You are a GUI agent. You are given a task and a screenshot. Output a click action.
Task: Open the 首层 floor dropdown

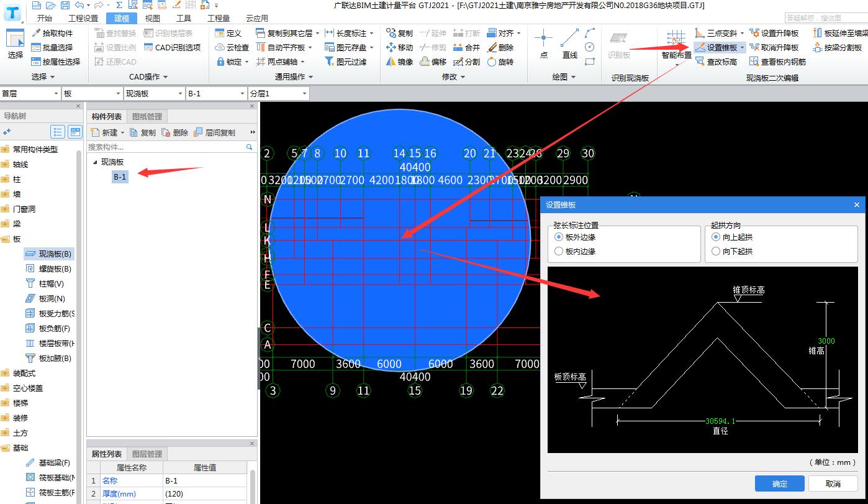tap(30, 93)
